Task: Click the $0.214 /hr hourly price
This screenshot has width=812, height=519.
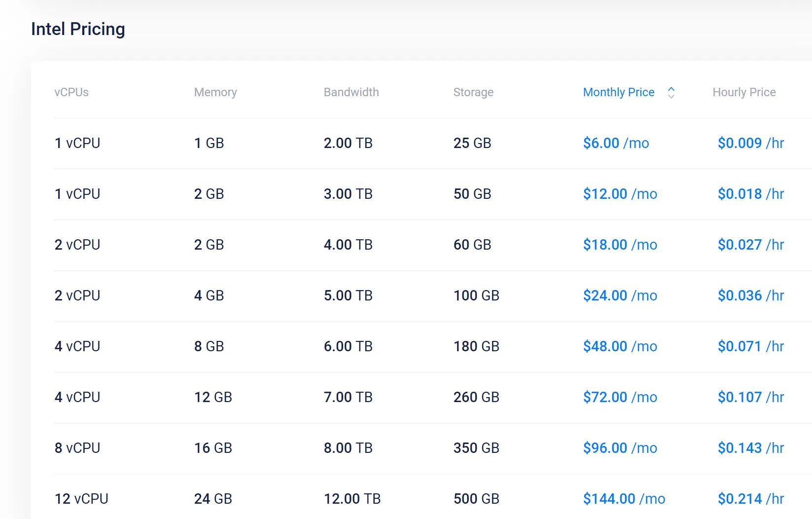Action: click(x=751, y=499)
